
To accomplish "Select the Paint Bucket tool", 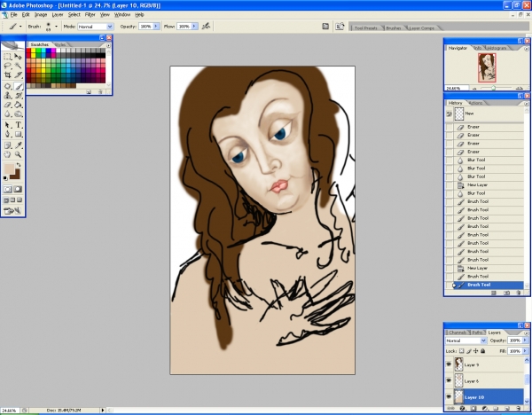I will tap(19, 105).
